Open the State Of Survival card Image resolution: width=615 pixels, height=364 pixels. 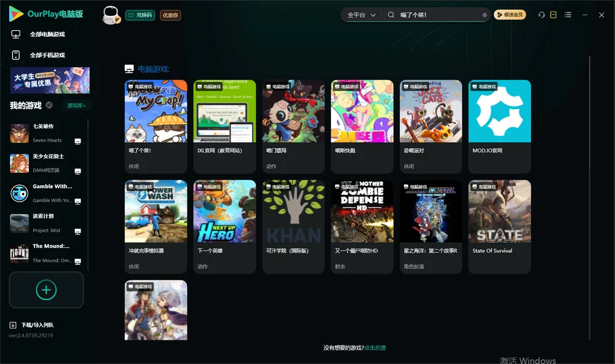pyautogui.click(x=499, y=227)
